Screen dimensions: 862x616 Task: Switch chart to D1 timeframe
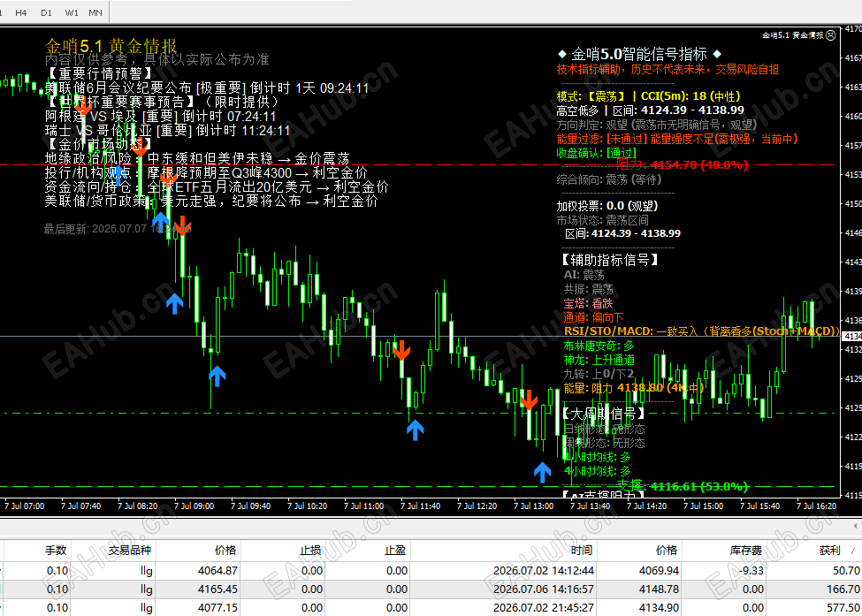coord(46,12)
